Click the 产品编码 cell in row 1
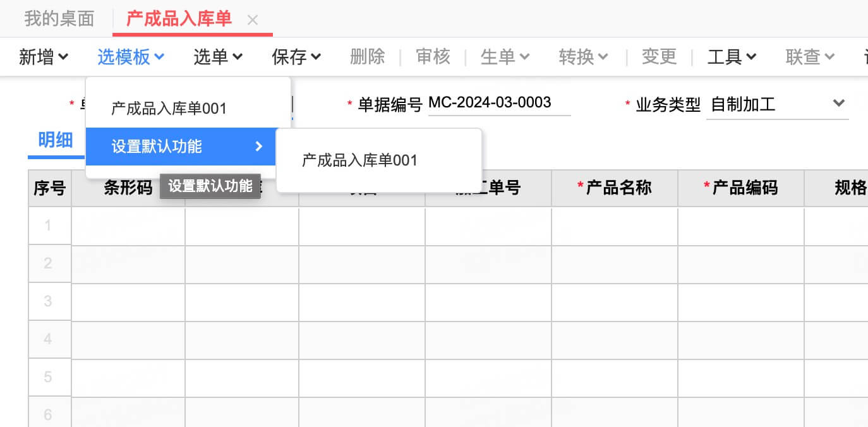Image resolution: width=868 pixels, height=427 pixels. pyautogui.click(x=741, y=226)
